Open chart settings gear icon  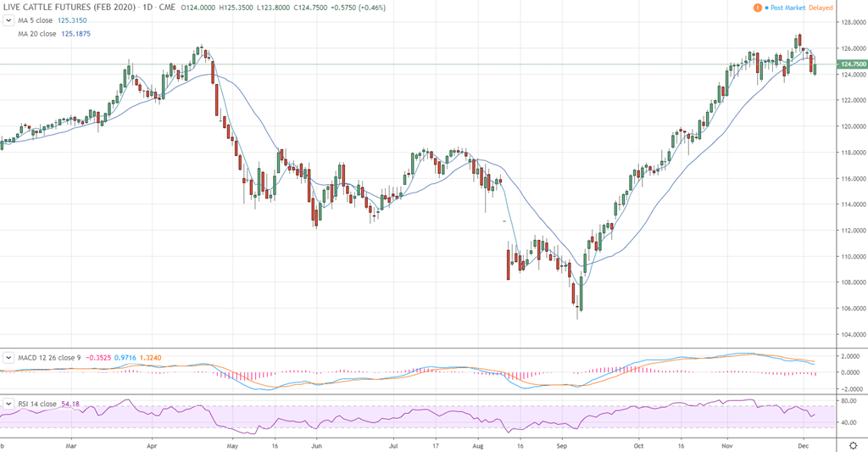pos(852,444)
